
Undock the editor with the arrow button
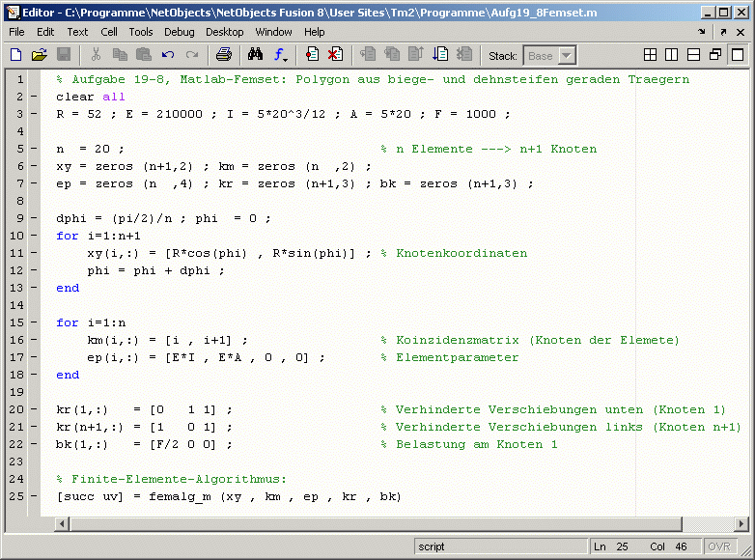(723, 32)
